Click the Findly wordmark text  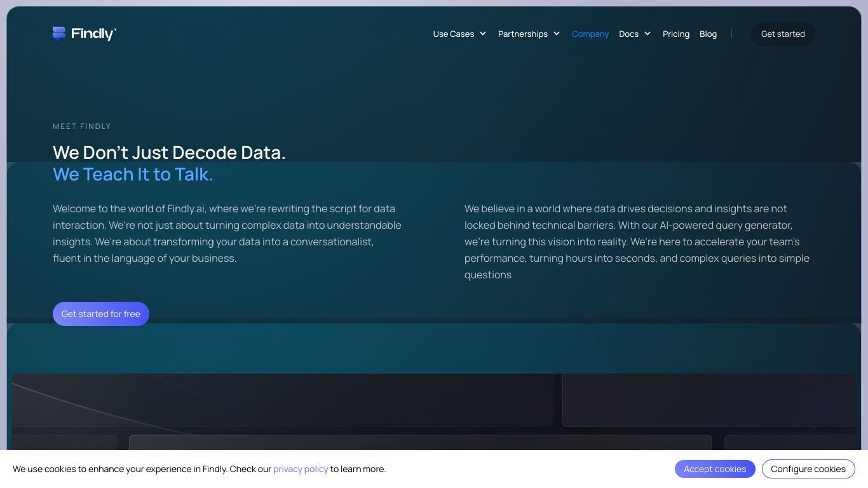[x=93, y=34]
